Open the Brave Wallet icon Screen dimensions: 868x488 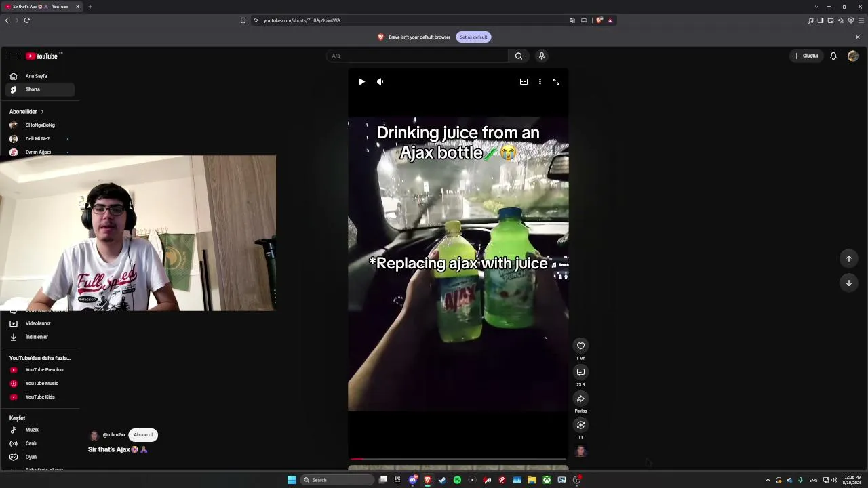tap(831, 20)
